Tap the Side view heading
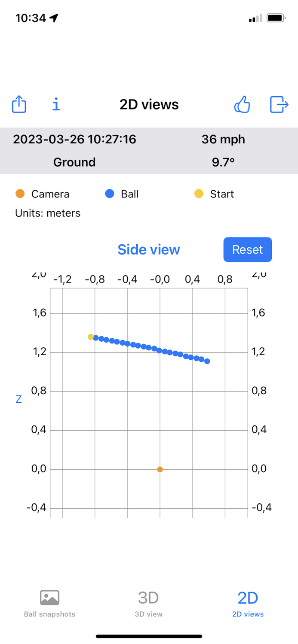Screen dimensions: 298x644 (x=148, y=249)
